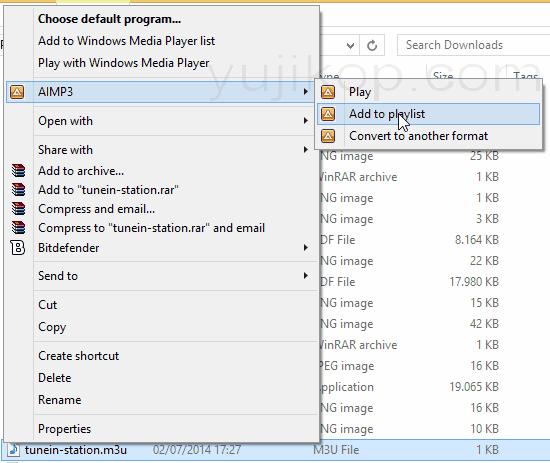Click the WinRAR icon next to Compress to "tunein-station.rar" and email
Image resolution: width=550 pixels, height=463 pixels.
(18, 228)
